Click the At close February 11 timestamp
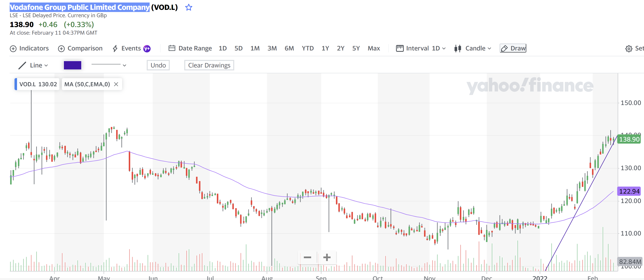Image resolution: width=644 pixels, height=280 pixels. (x=53, y=33)
